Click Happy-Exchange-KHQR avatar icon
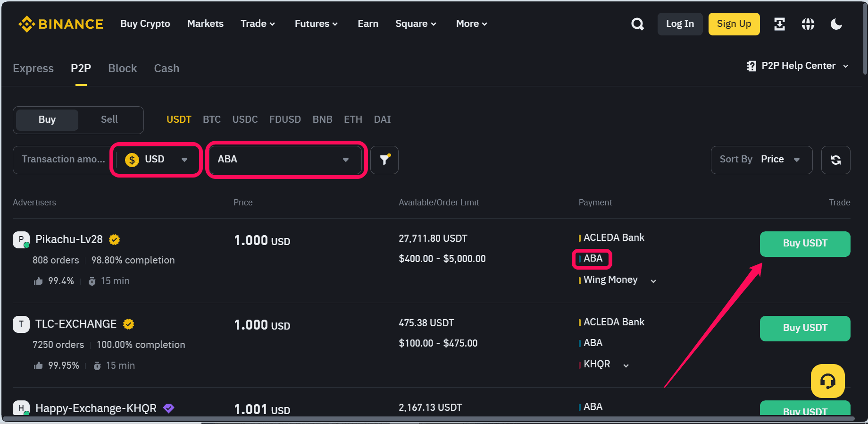This screenshot has height=424, width=868. (x=21, y=408)
